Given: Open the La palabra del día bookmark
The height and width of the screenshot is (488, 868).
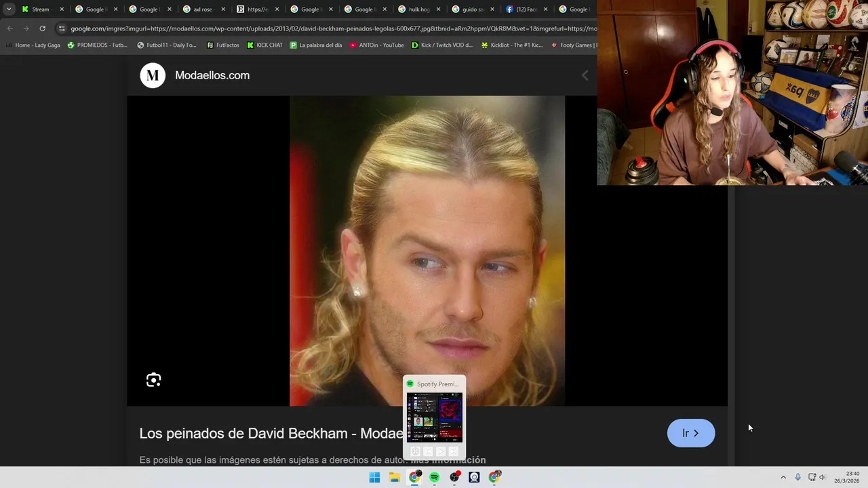Looking at the screenshot, I should [316, 45].
